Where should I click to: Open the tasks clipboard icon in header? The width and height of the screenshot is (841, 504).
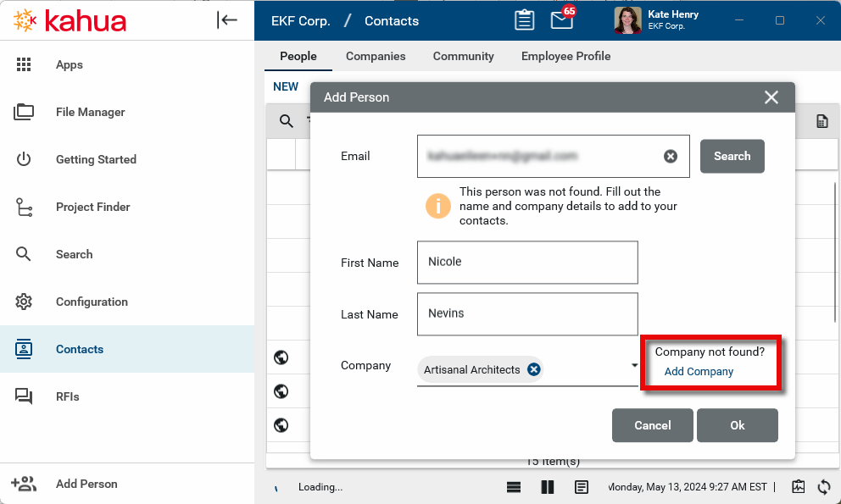click(525, 20)
